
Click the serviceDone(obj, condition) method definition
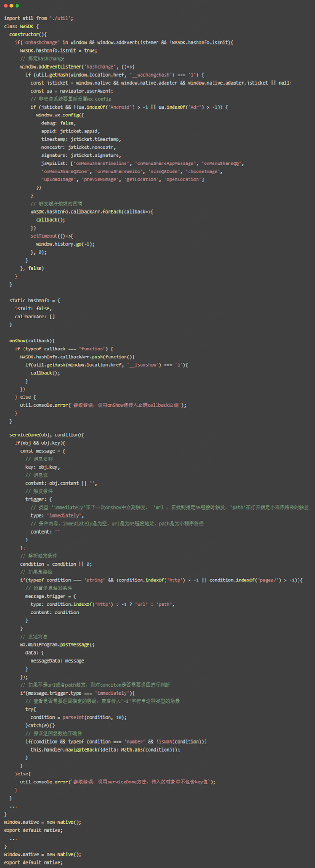click(47, 435)
